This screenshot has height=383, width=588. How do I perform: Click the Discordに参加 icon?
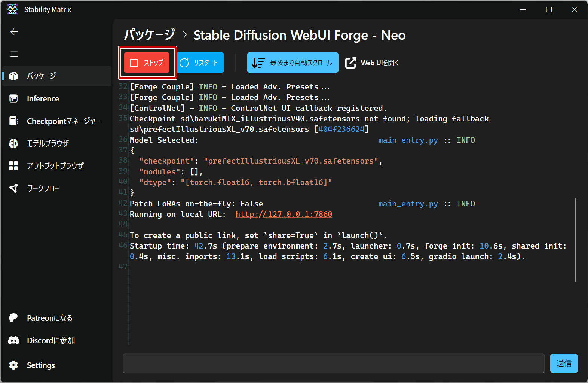point(13,341)
